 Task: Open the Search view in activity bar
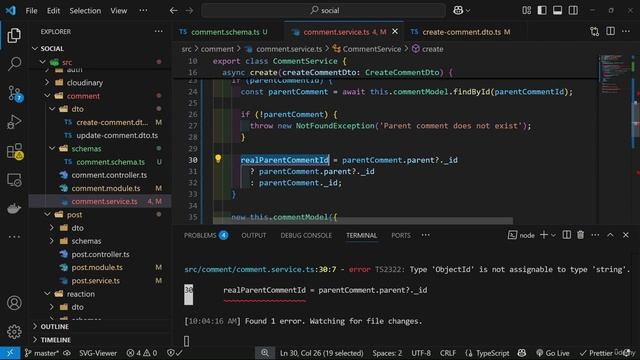14,64
